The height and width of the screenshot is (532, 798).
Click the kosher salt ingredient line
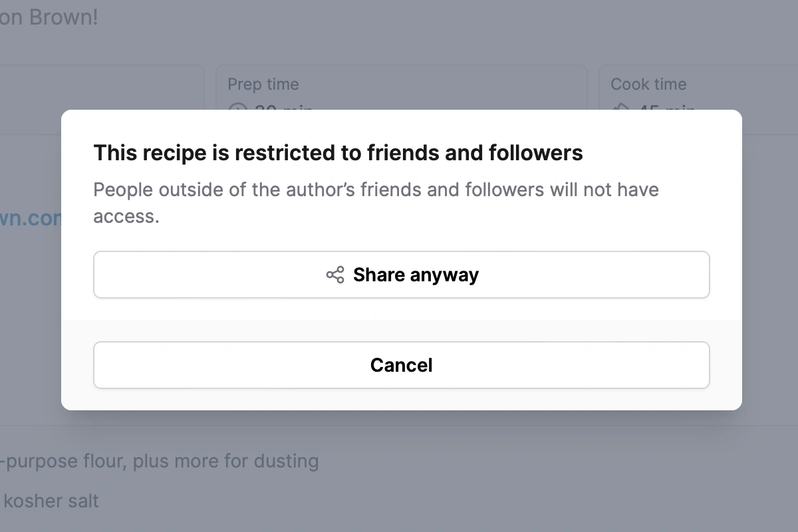pos(50,501)
